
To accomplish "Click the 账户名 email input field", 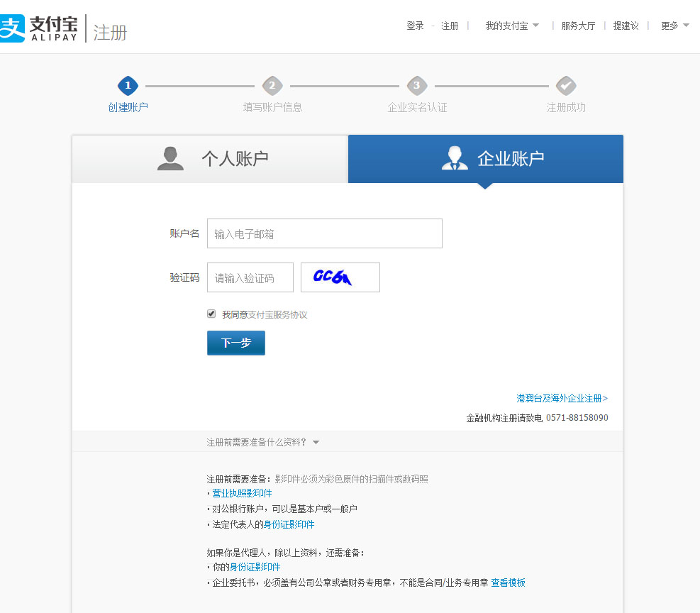I will pyautogui.click(x=324, y=233).
